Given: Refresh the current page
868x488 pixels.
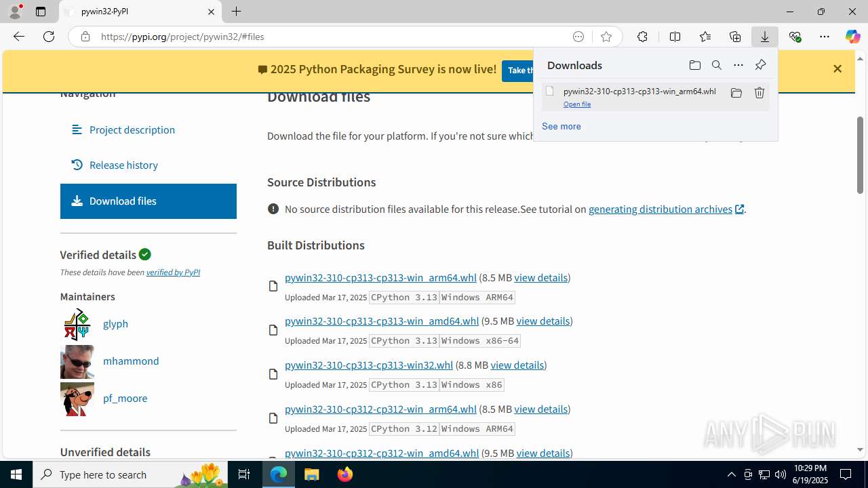Looking at the screenshot, I should [x=49, y=37].
